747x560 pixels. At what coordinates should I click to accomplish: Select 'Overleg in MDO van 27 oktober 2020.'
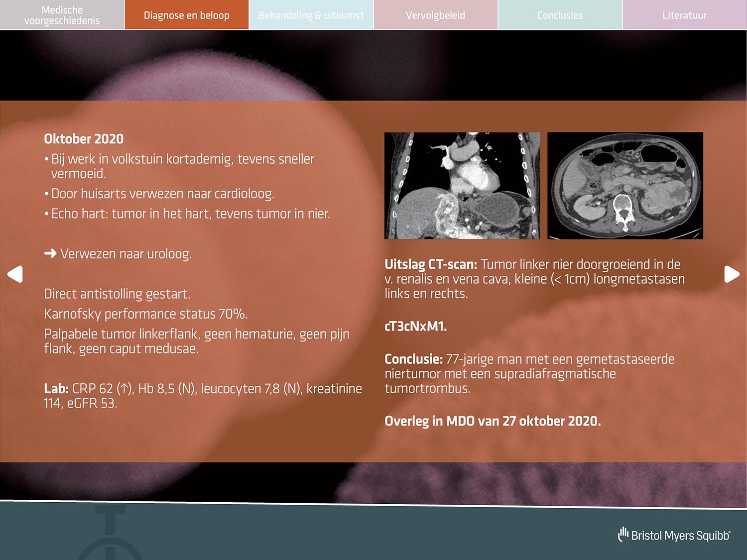(493, 421)
